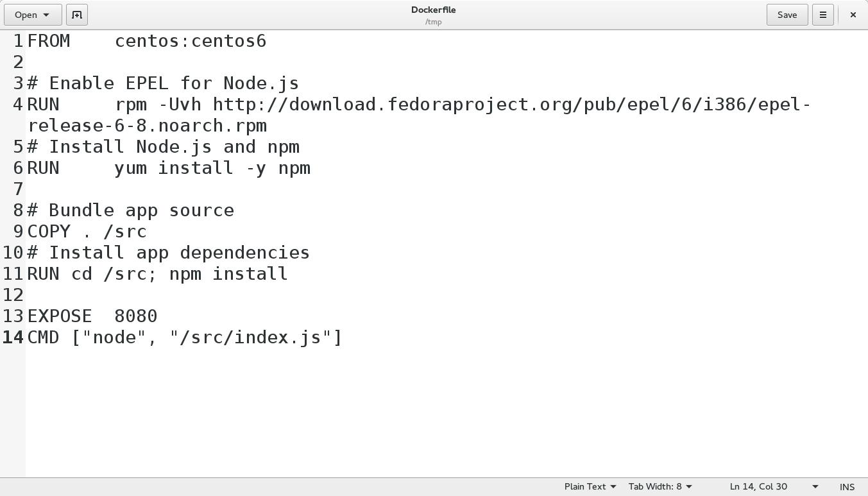868x496 pixels.
Task: Click the empty editor area below the text
Action: point(447,411)
